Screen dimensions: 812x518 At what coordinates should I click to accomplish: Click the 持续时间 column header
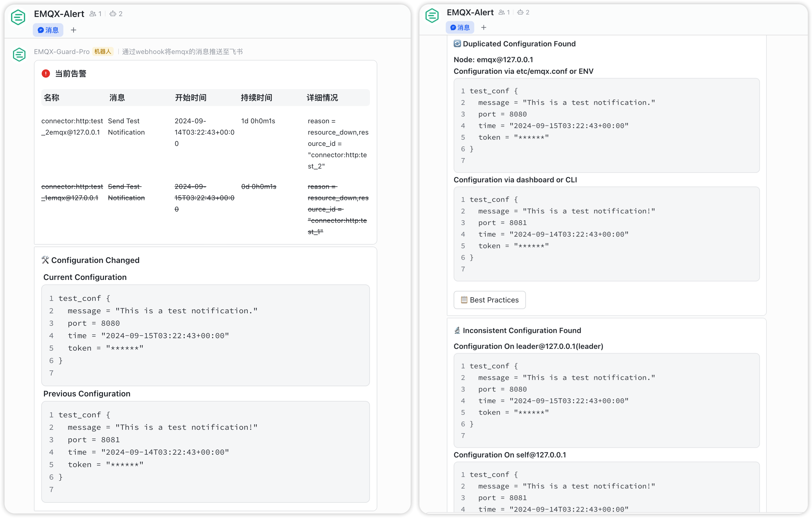pyautogui.click(x=256, y=98)
